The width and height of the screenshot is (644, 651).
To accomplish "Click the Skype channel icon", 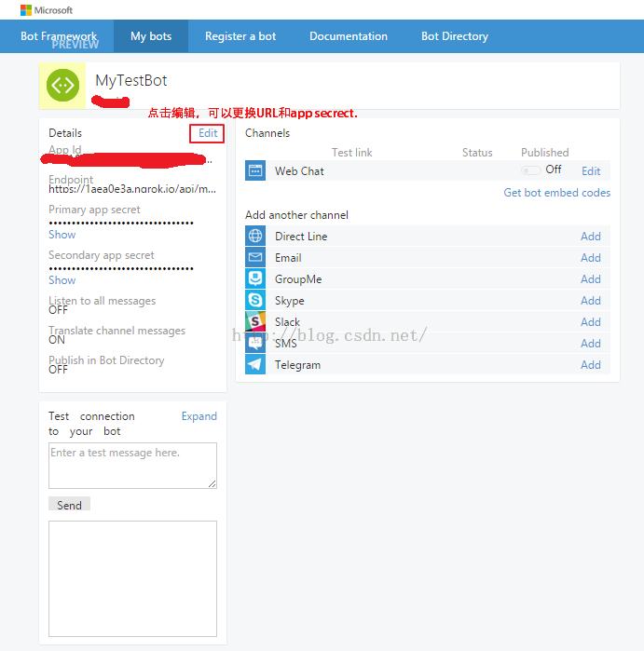I will (255, 300).
